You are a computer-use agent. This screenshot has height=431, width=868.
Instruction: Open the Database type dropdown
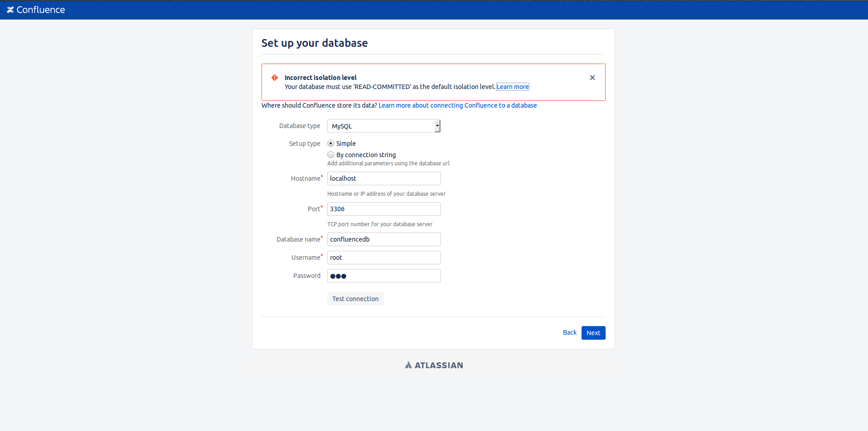383,126
